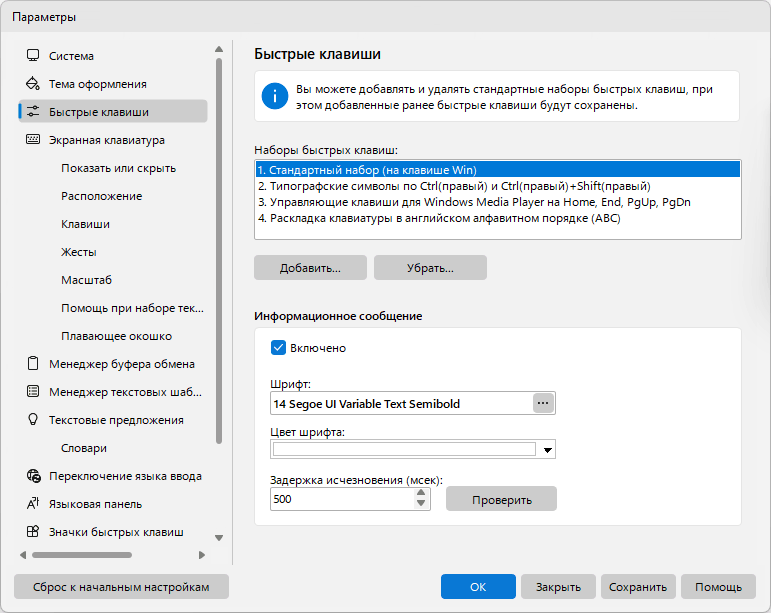
Task: Click the lightbulb icon for Текстовые предложения
Action: pos(33,419)
